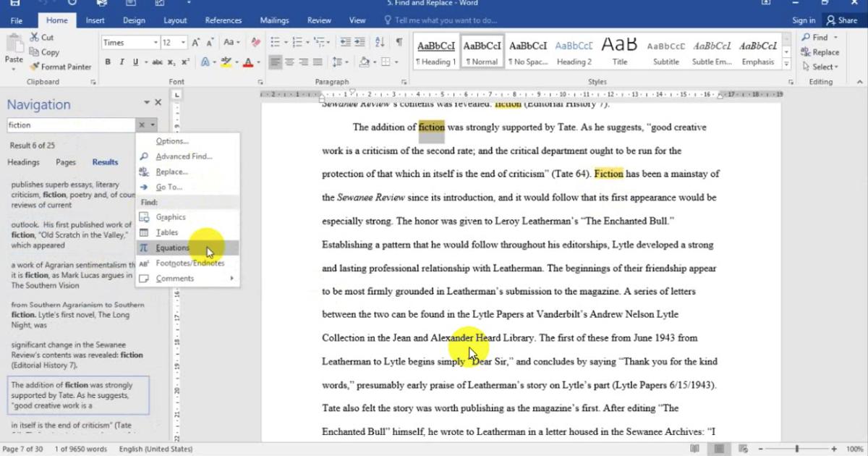Apply bold formatting with the B icon
Screen dimensions: 868x456
click(108, 62)
